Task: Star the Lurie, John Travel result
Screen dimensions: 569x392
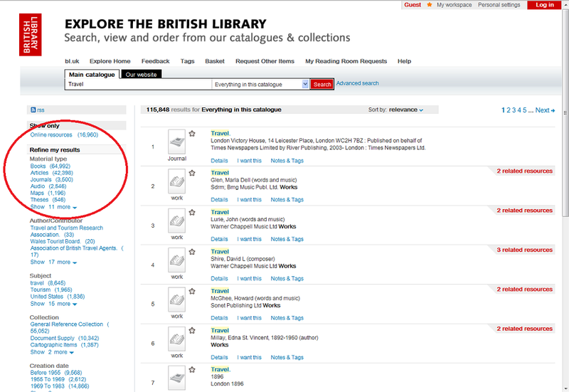Action: [x=192, y=212]
